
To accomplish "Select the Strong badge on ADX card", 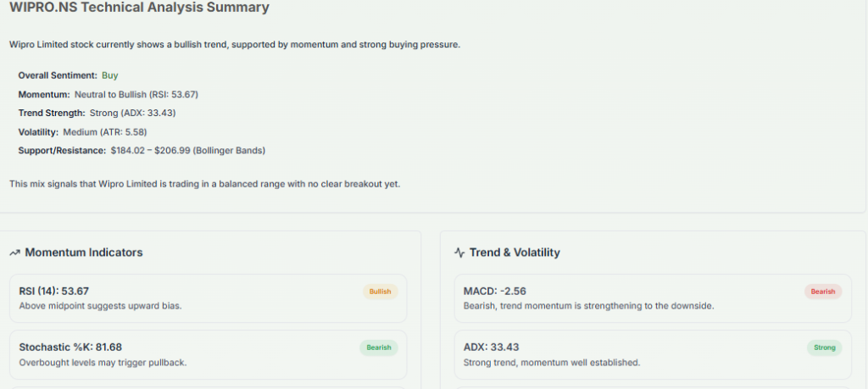I will point(823,347).
